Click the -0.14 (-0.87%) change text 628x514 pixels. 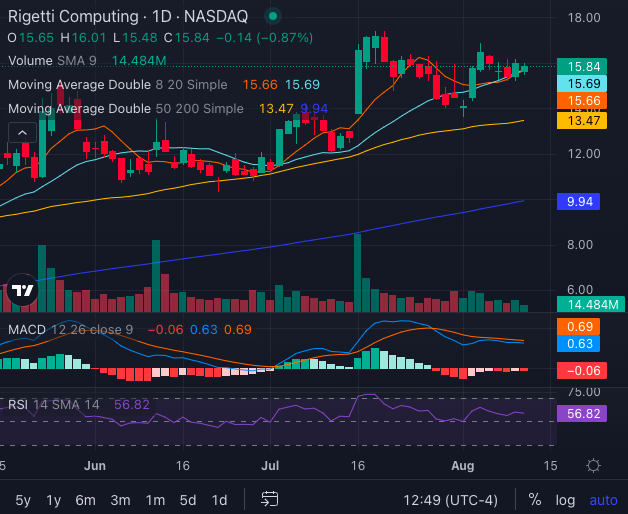[265, 38]
